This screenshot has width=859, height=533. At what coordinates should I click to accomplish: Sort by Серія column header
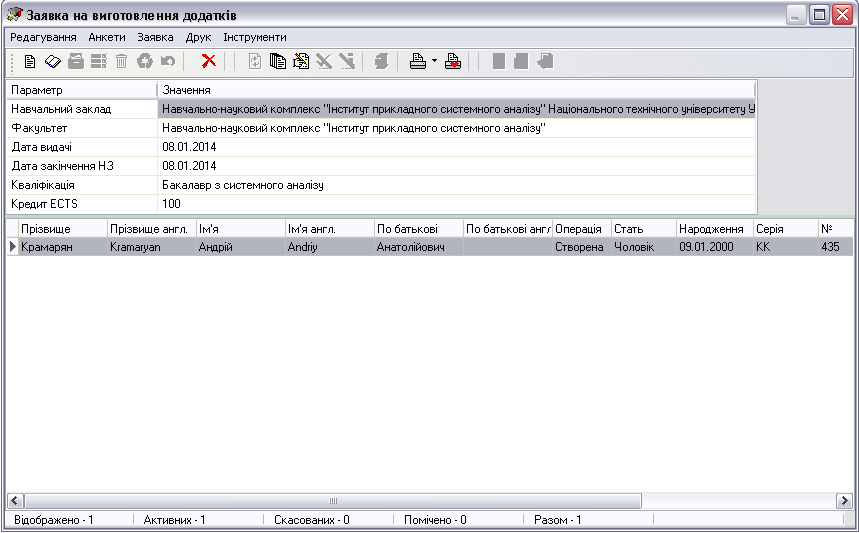point(786,229)
